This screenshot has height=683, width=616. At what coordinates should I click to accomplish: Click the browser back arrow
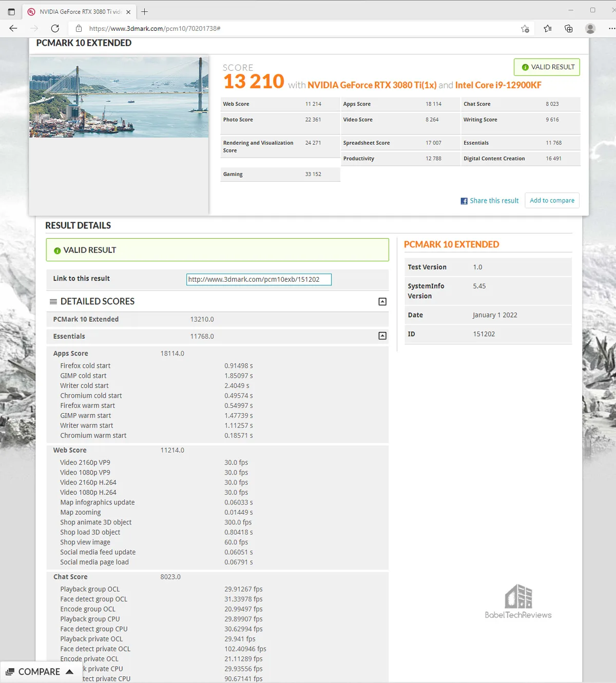(x=13, y=28)
